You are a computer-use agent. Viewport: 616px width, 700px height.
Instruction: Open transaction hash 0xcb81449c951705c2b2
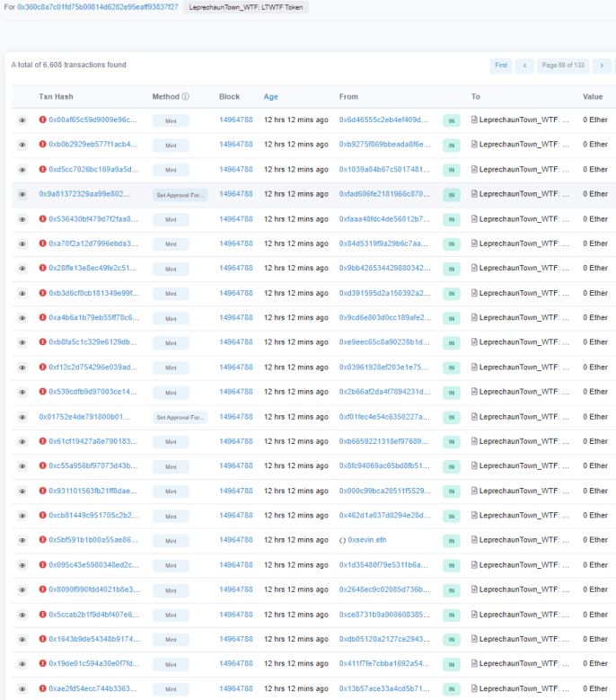(93, 515)
